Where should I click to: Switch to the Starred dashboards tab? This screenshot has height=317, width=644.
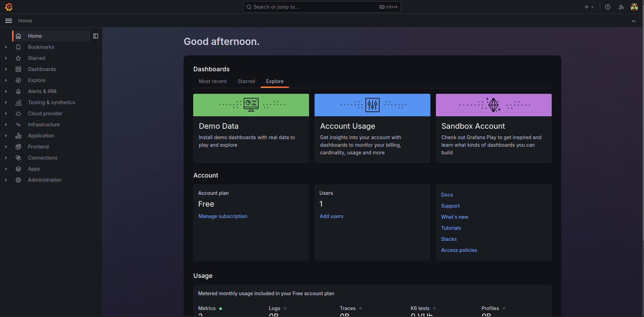point(246,81)
